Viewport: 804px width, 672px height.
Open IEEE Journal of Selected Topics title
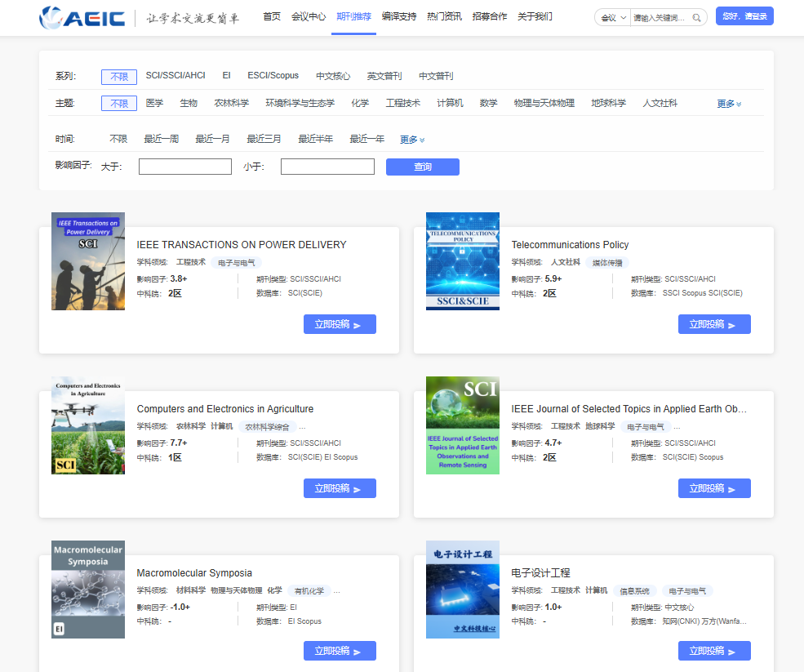pos(629,409)
